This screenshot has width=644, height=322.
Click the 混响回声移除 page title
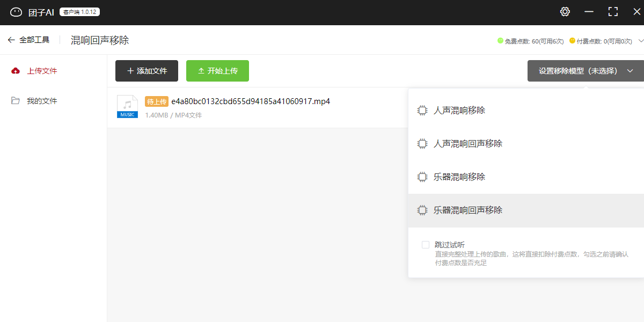[100, 40]
